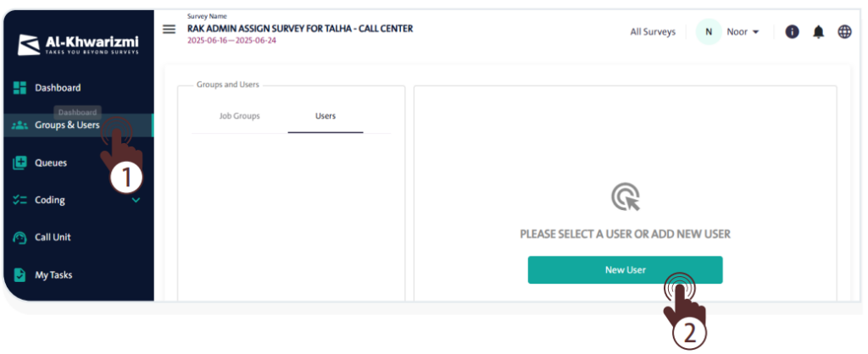Screen dimensions: 868x354
Task: Open the All Surveys link
Action: click(x=653, y=31)
